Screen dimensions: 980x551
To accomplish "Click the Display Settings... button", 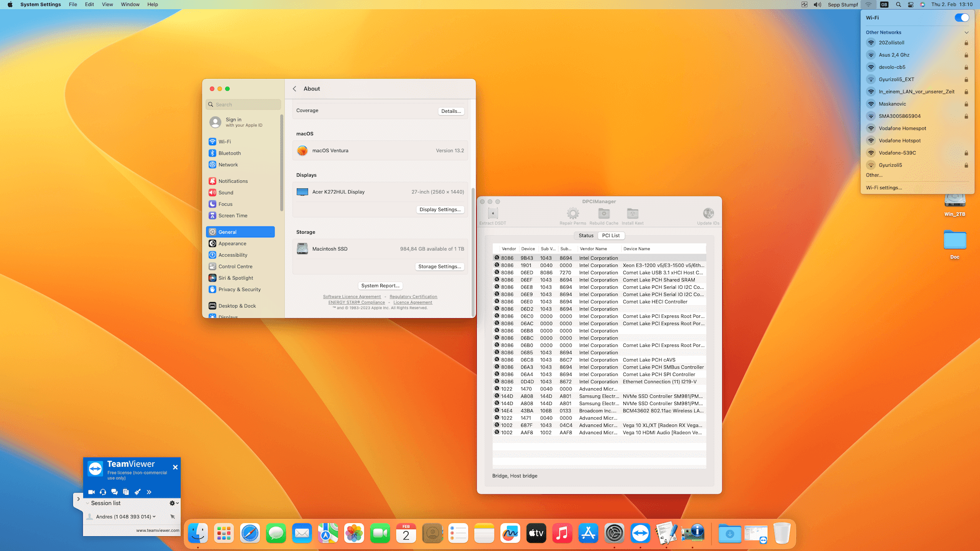I will pyautogui.click(x=439, y=210).
